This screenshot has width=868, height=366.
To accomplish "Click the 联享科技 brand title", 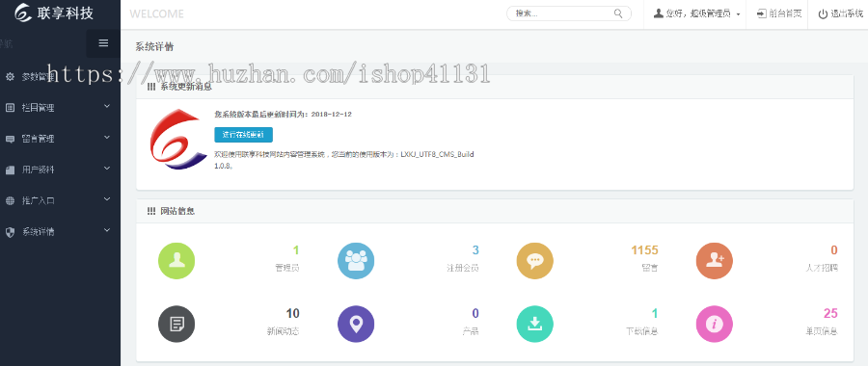I will point(65,13).
